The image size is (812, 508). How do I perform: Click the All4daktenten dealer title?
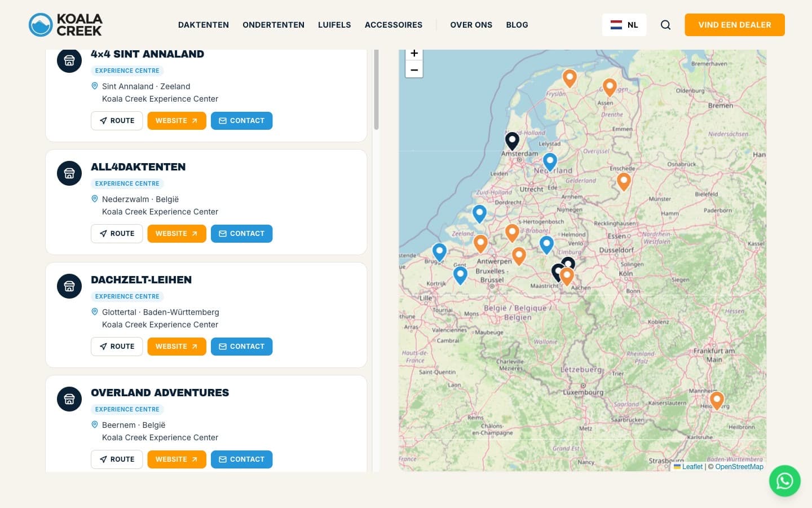(138, 167)
